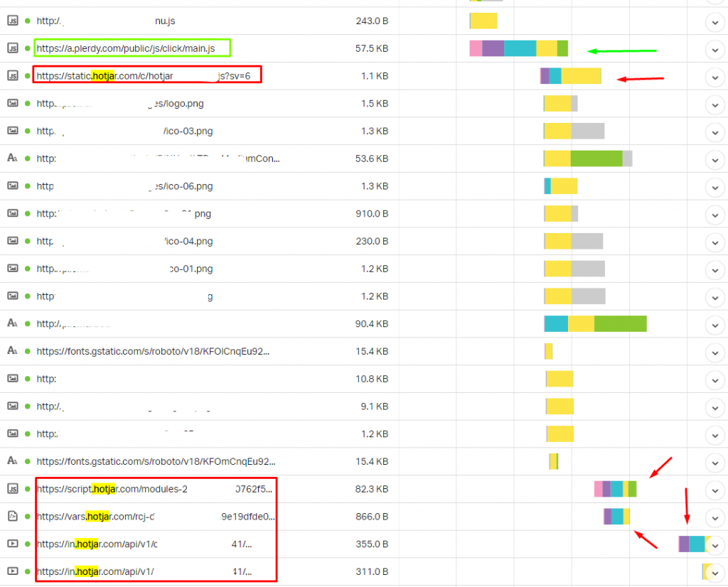This screenshot has width=728, height=587.
Task: Click the "866.0 B" size value
Action: pos(372,517)
